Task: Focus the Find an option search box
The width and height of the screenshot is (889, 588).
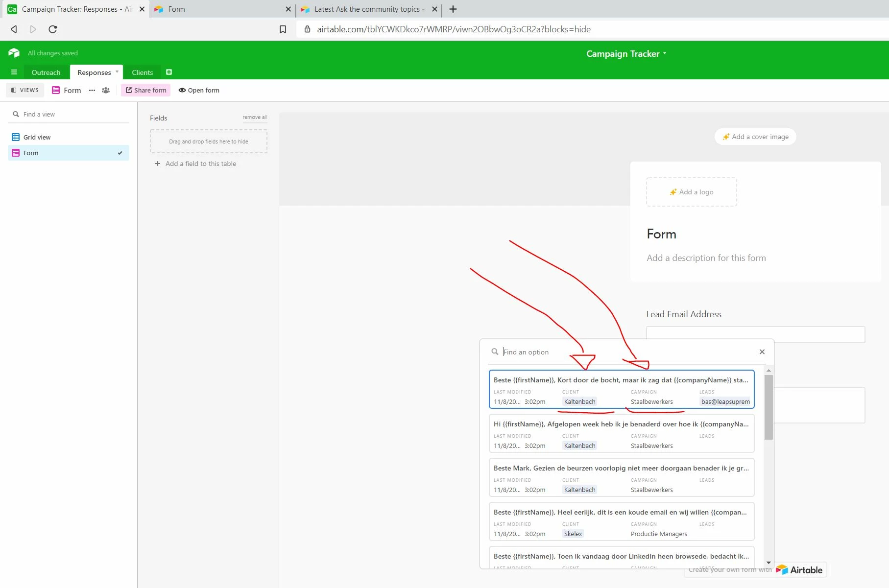Action: coord(627,352)
